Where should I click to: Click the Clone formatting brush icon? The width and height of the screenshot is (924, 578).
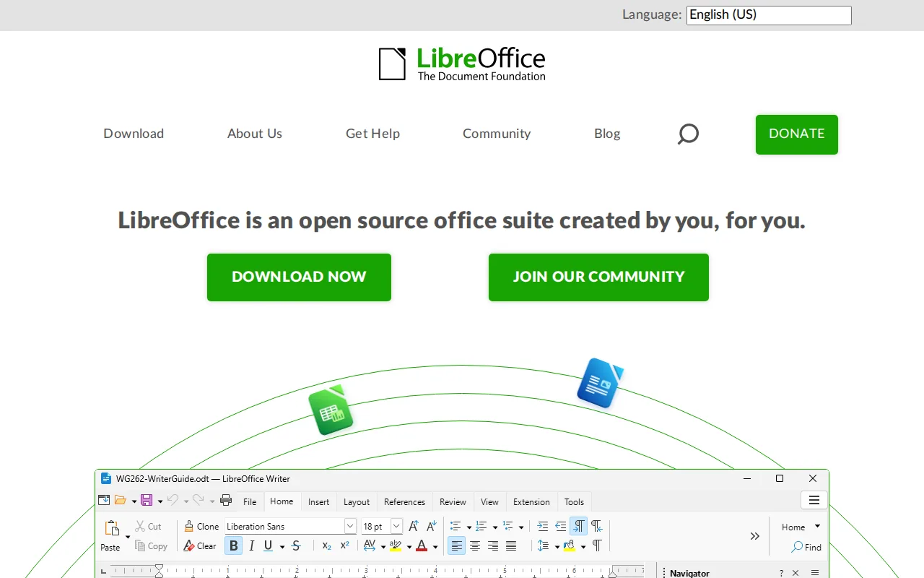click(188, 526)
